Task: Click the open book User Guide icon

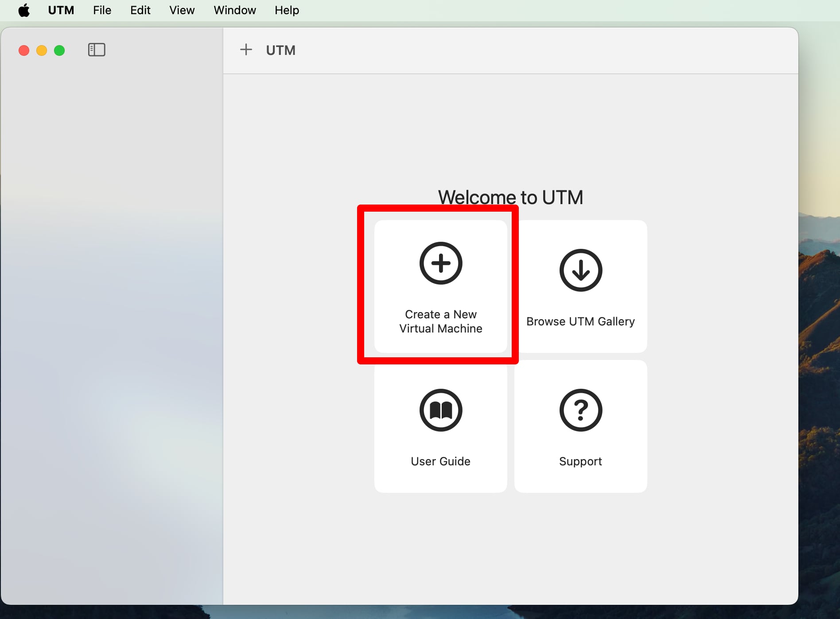Action: click(441, 410)
